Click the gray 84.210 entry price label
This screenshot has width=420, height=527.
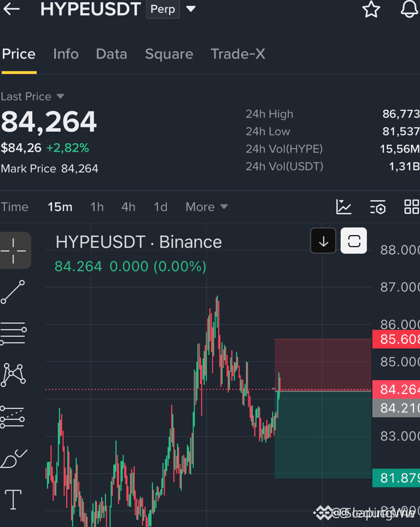pos(396,408)
